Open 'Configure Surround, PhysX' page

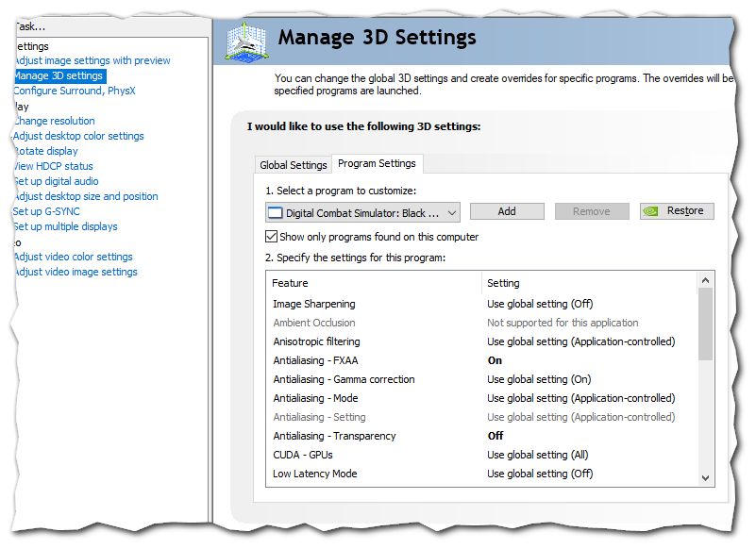[75, 91]
